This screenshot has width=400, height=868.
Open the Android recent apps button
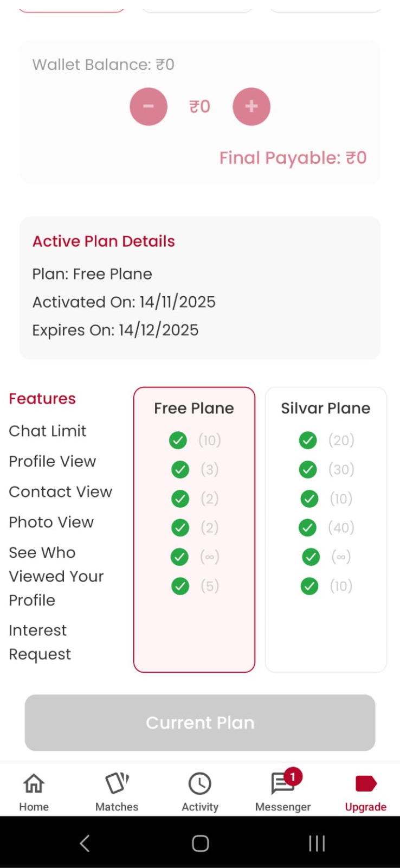(317, 843)
